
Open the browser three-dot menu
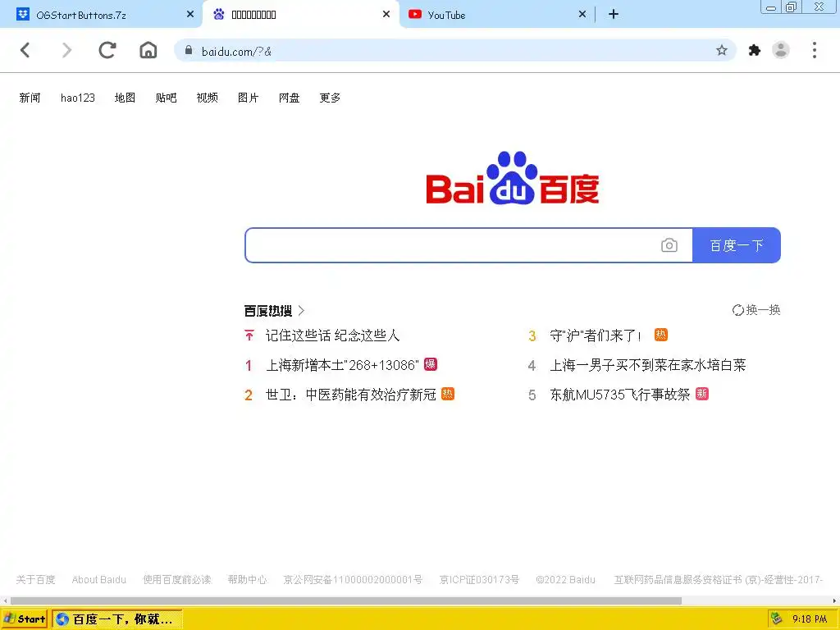click(815, 50)
